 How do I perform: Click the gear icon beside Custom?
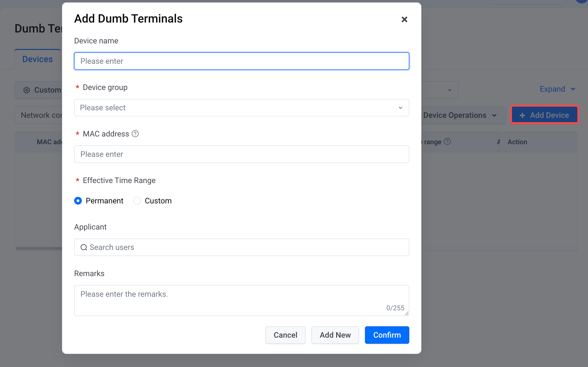(27, 90)
